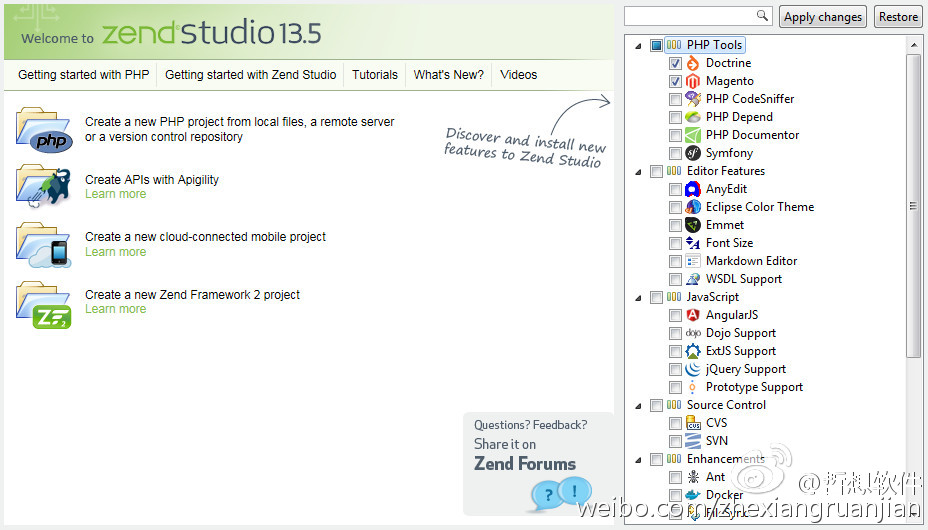This screenshot has height=530, width=928.
Task: Click the PHP CodeSniffer icon
Action: [692, 99]
